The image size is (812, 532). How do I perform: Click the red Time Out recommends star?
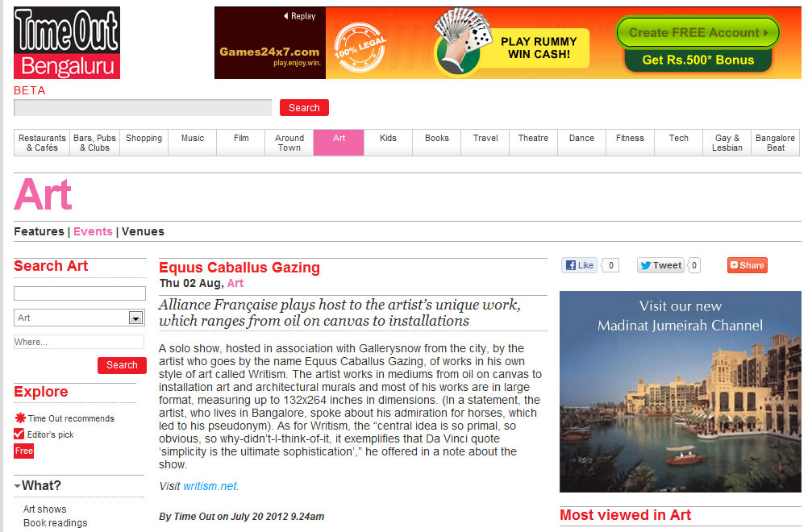(20, 418)
